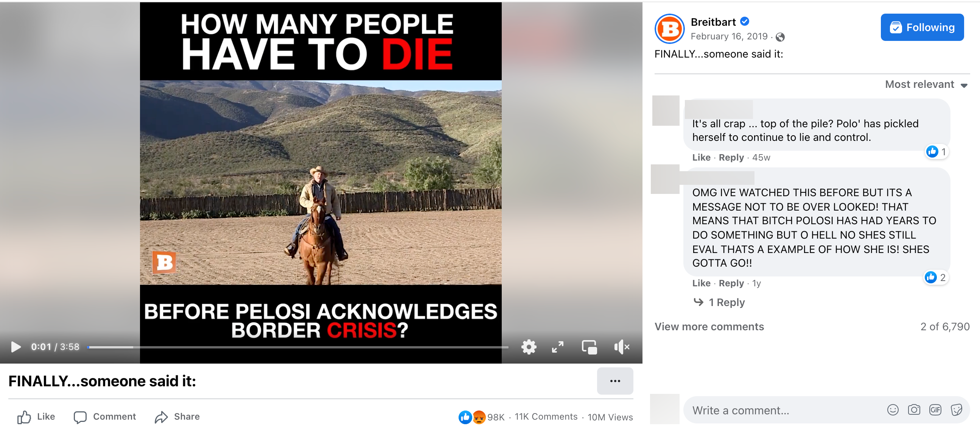Load more with View more comments
This screenshot has height=431, width=980.
[709, 327]
